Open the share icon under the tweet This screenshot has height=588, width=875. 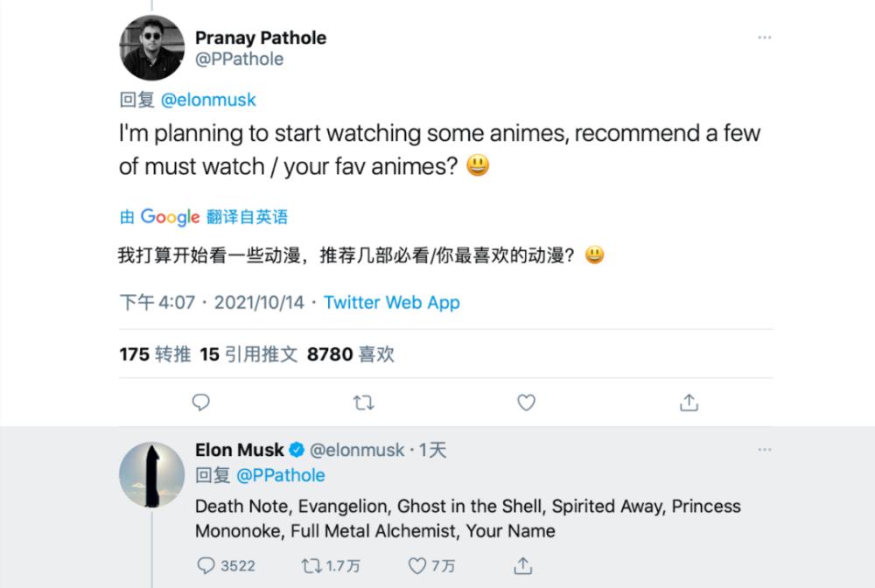688,402
